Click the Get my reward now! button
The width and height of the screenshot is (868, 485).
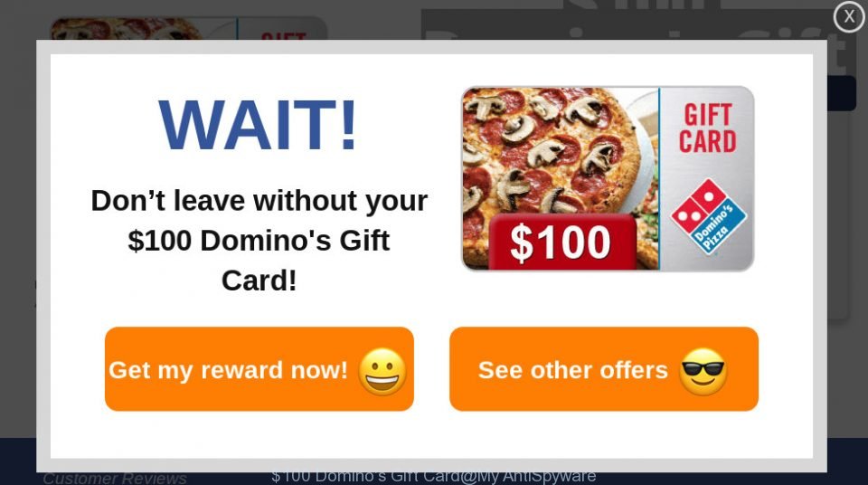coord(259,369)
